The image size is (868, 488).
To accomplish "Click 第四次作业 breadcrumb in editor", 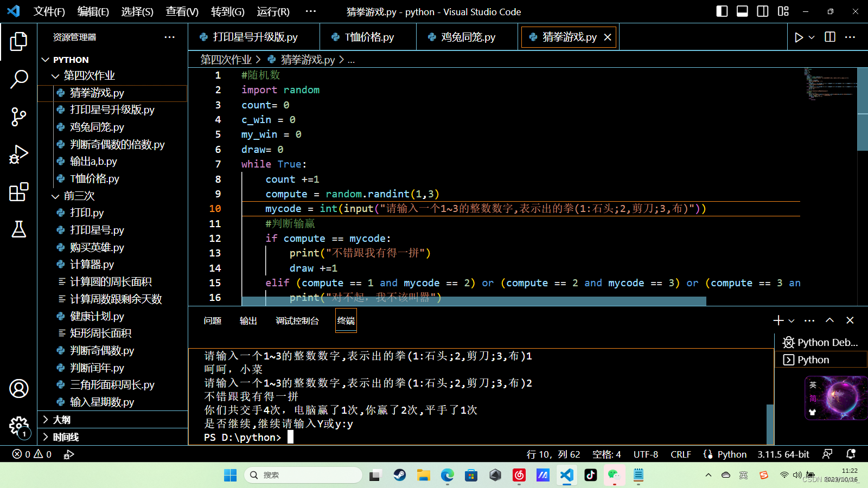I will 226,60.
